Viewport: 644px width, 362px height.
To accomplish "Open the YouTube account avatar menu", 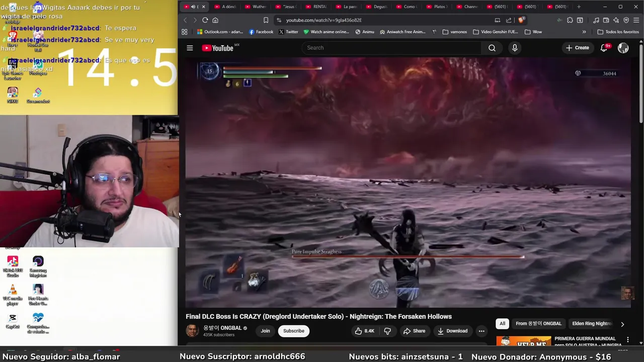I will point(623,48).
